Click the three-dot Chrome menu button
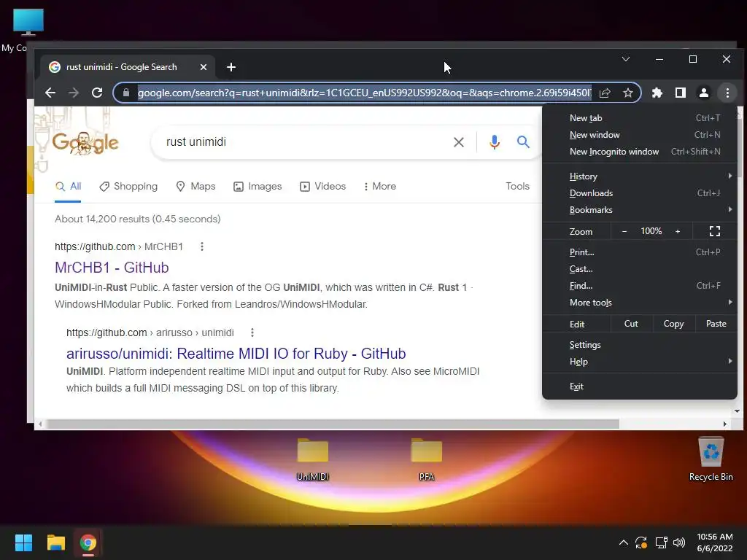Viewport: 747px width, 560px height. [727, 93]
